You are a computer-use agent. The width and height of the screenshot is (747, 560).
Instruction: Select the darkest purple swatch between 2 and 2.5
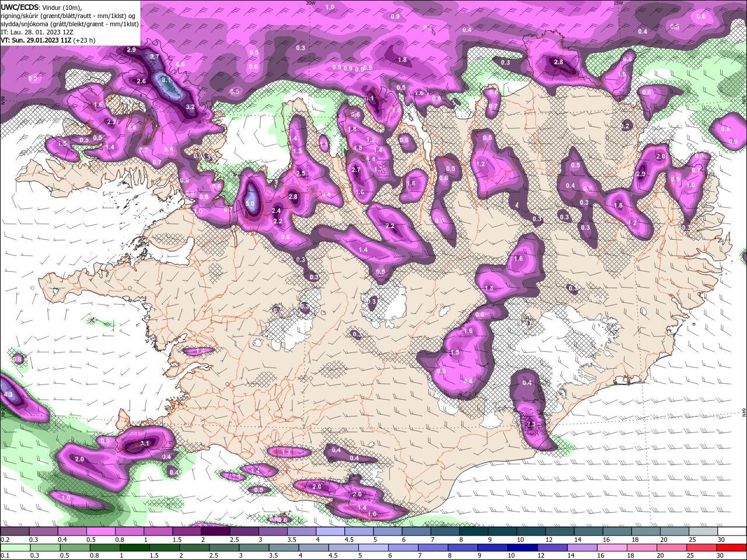215,531
